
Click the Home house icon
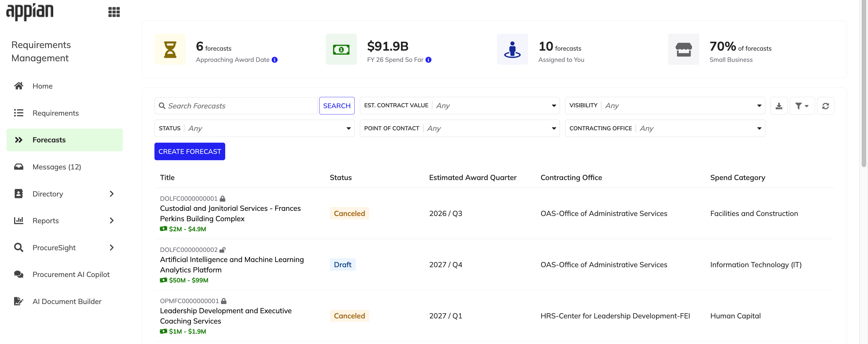tap(18, 86)
